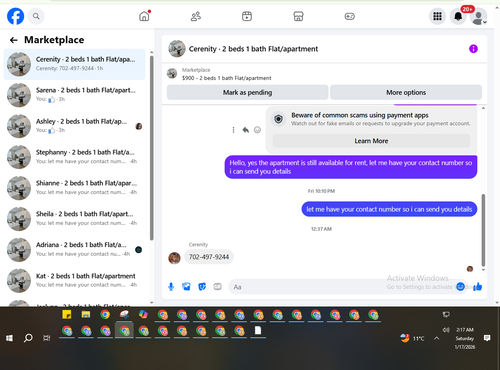Screen dimensions: 500x370
Task: Click the message about apartment still available
Action: [x=351, y=167]
